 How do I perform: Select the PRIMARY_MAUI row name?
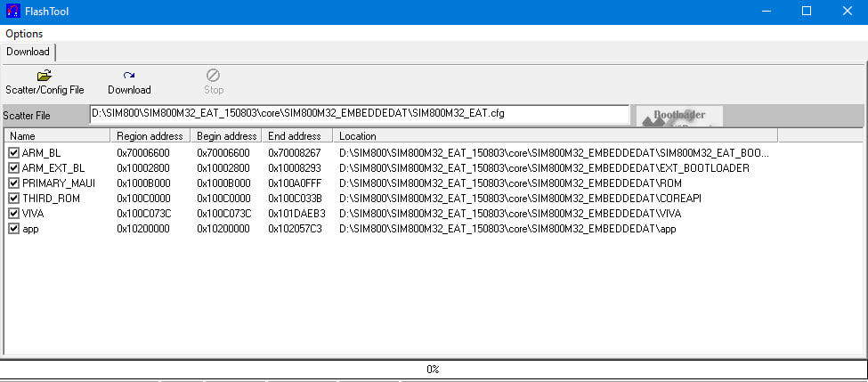point(59,183)
